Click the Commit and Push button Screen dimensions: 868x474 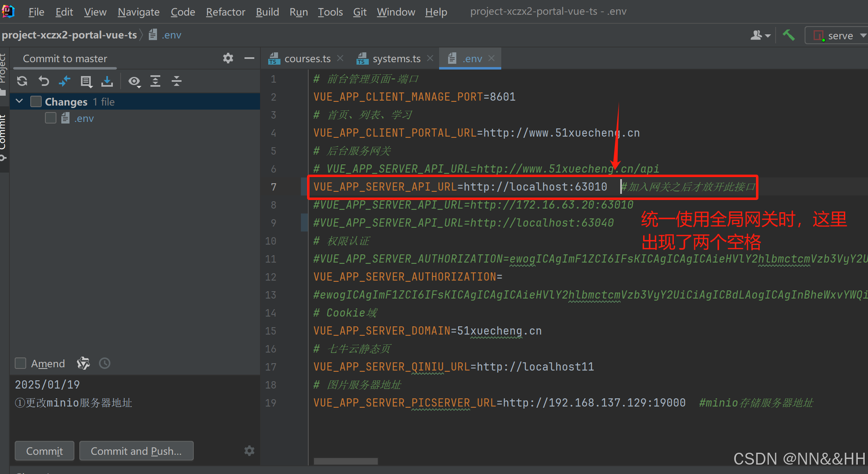[x=136, y=451]
